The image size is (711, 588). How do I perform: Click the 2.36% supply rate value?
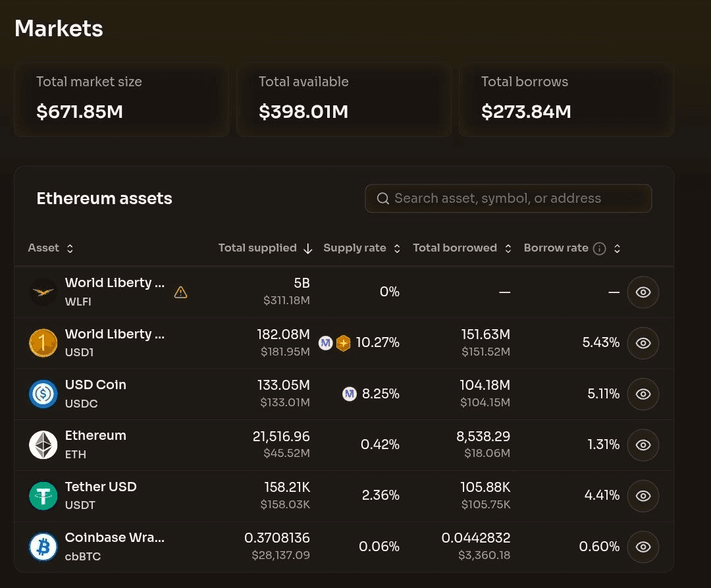[381, 495]
